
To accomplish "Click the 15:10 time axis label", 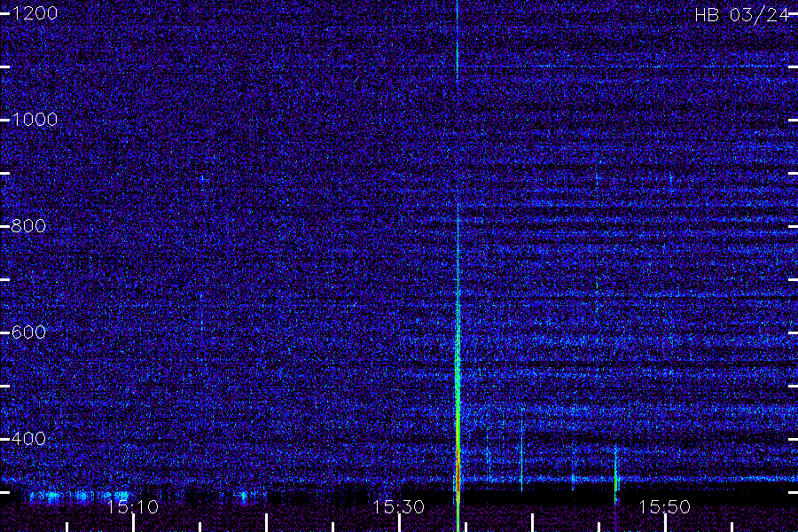I will (x=133, y=507).
